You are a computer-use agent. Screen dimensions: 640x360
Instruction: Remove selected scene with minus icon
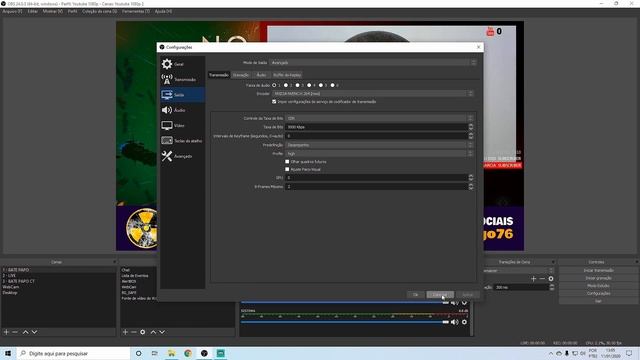pyautogui.click(x=15, y=332)
